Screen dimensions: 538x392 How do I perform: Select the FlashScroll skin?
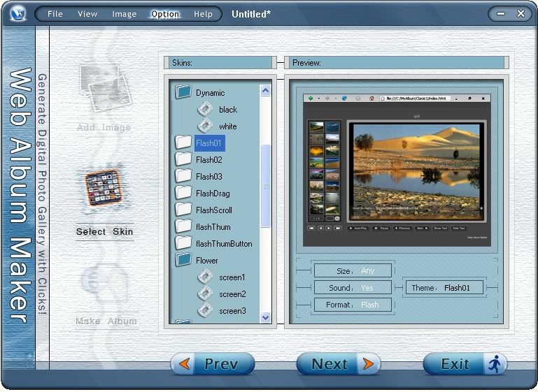(x=214, y=210)
